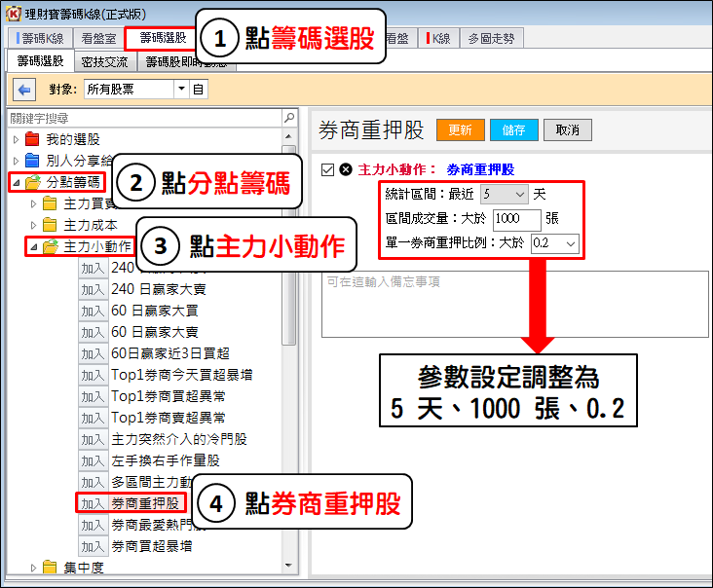Click the app logo in title bar

pos(14,14)
